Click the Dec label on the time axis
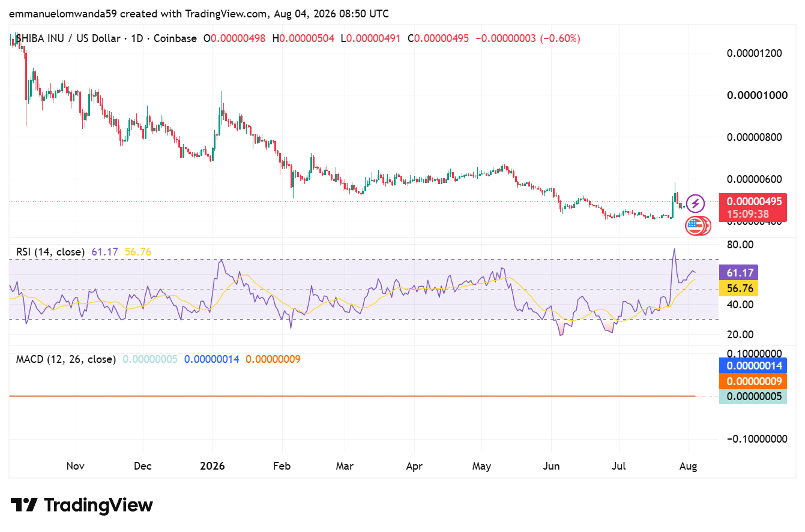This screenshot has width=805, height=532. 143,466
